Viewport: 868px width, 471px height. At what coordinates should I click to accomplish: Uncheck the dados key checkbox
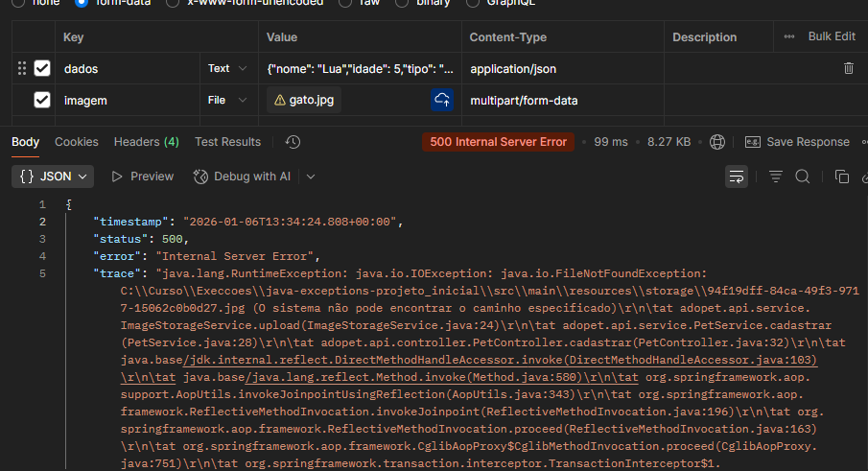coord(42,68)
